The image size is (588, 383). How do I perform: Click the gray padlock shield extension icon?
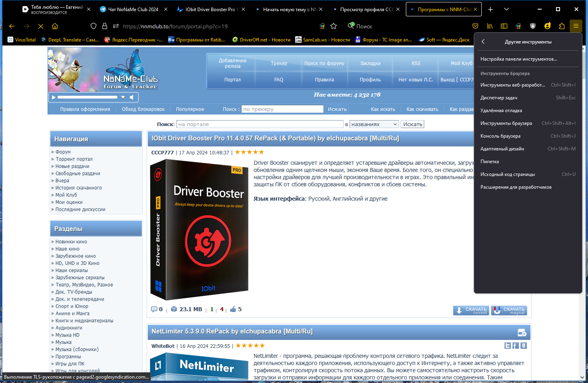tap(533, 26)
